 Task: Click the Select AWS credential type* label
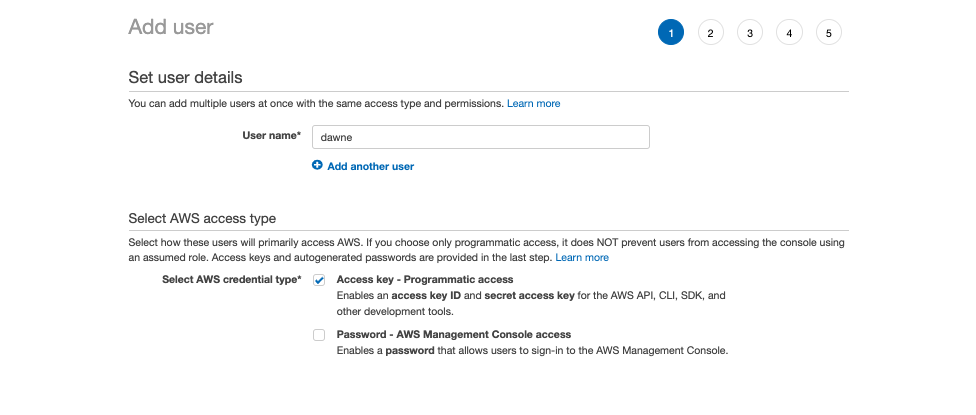click(232, 279)
